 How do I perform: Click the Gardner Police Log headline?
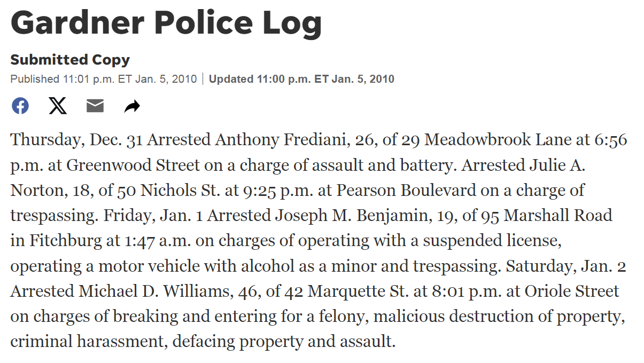click(166, 22)
